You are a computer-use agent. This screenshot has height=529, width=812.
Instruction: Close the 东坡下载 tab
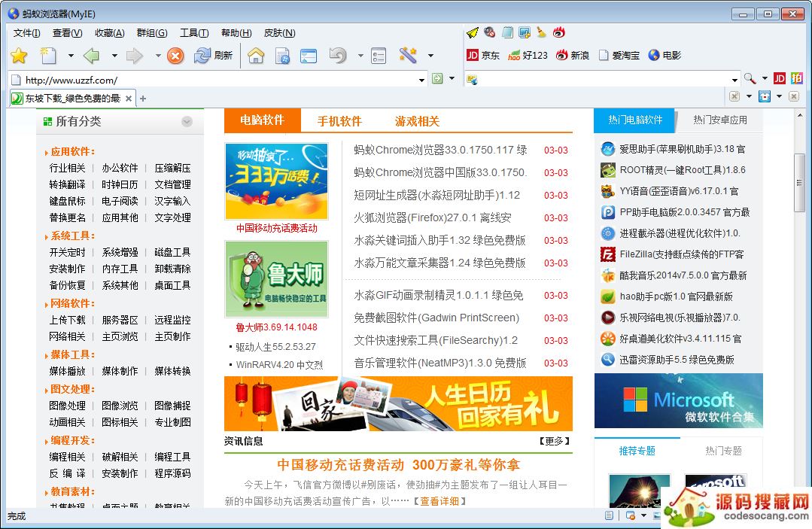(x=129, y=99)
